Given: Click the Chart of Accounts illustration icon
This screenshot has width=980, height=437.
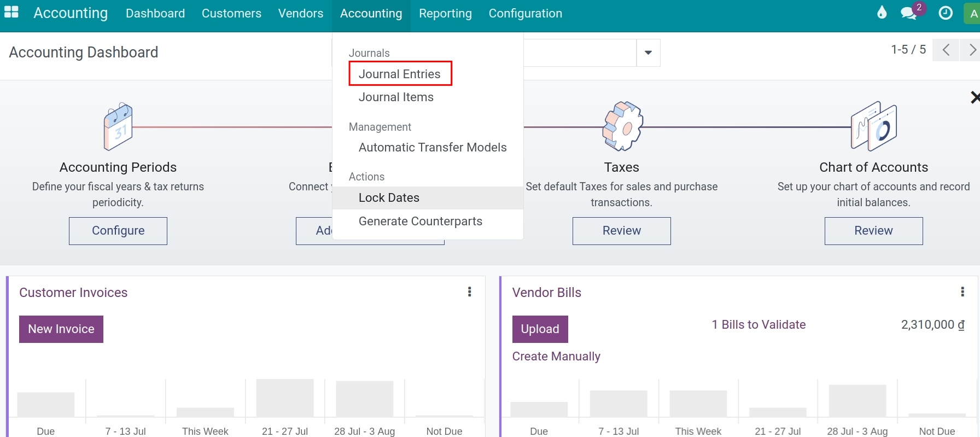Looking at the screenshot, I should [873, 126].
